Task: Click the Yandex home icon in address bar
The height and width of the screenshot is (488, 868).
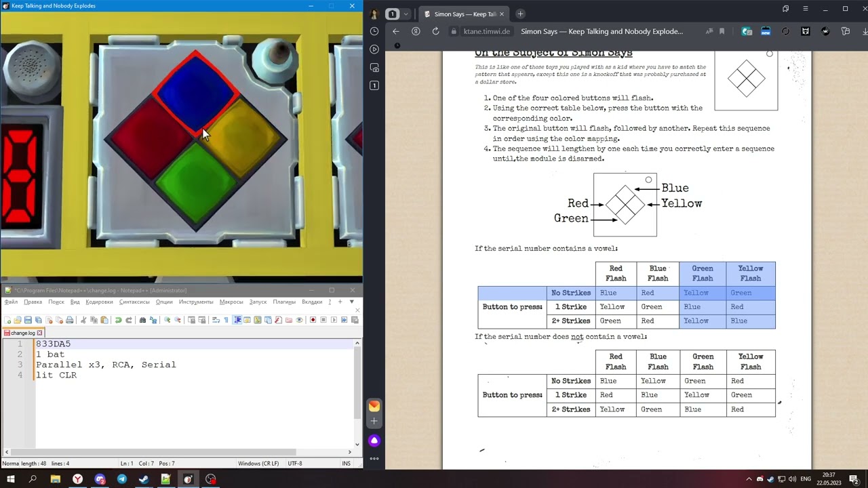Action: (x=416, y=31)
